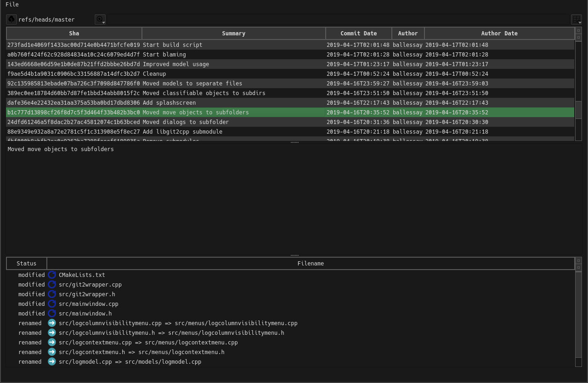Click the commit list vertical scrollbar thumb
588x383 pixels.
tap(578, 110)
